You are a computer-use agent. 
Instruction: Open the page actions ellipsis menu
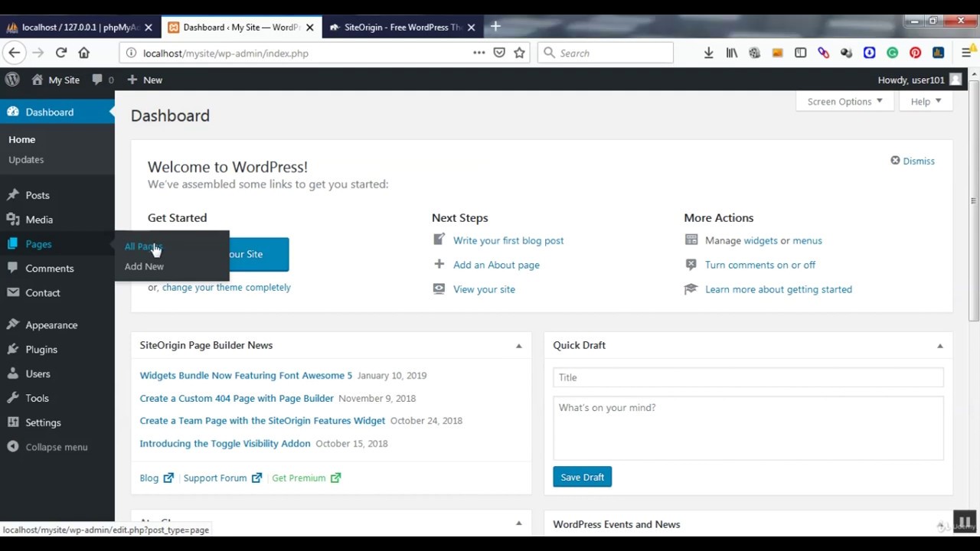[x=479, y=53]
